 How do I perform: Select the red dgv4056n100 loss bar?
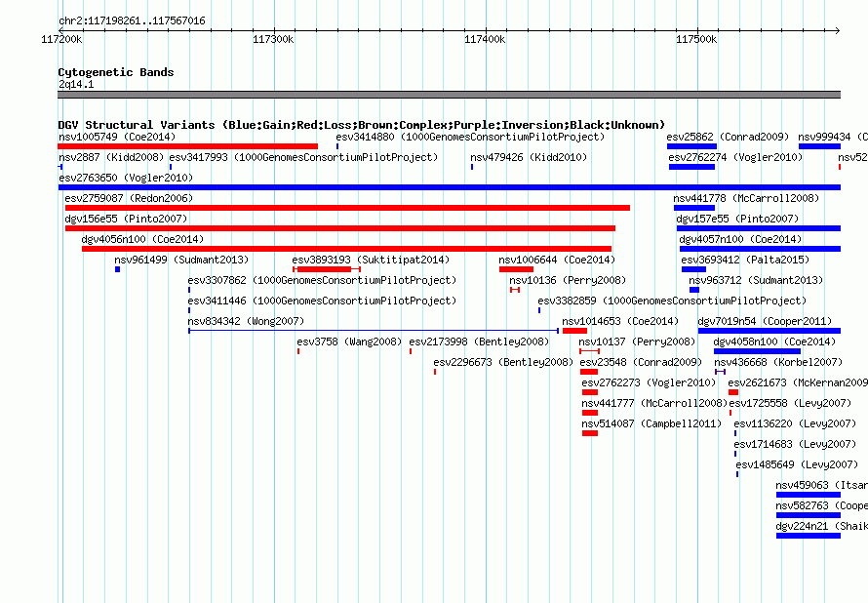click(346, 249)
